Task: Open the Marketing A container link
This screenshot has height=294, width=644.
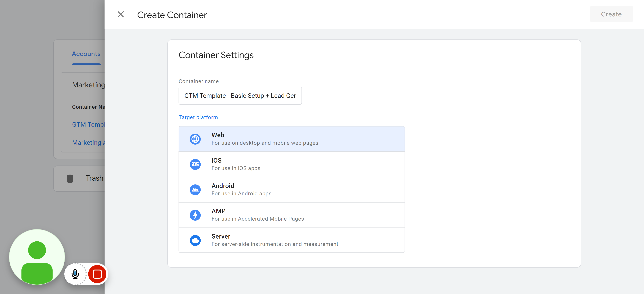Action: (x=88, y=142)
